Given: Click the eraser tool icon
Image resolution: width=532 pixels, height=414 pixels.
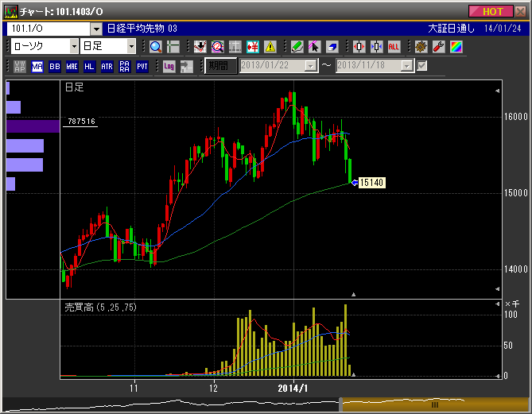Looking at the screenshot, I should point(332,47).
